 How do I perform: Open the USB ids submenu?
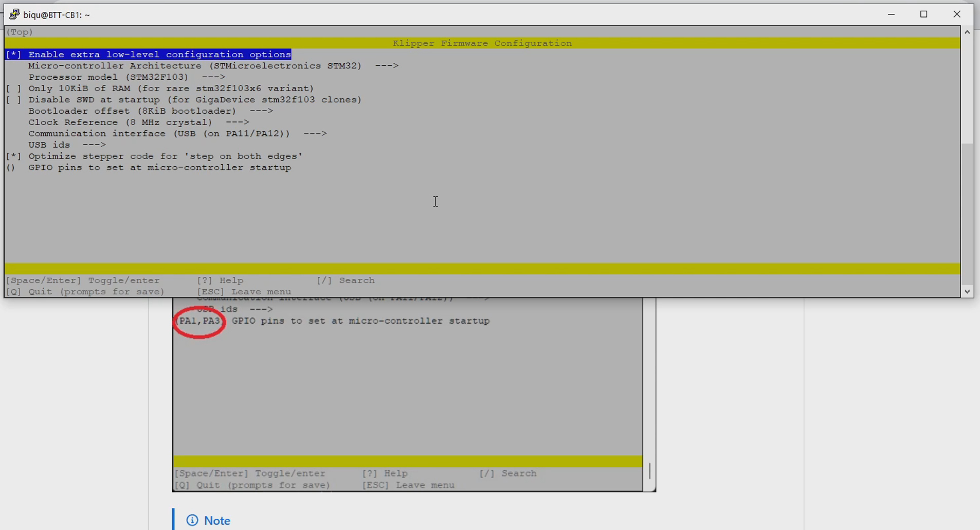[x=67, y=145]
